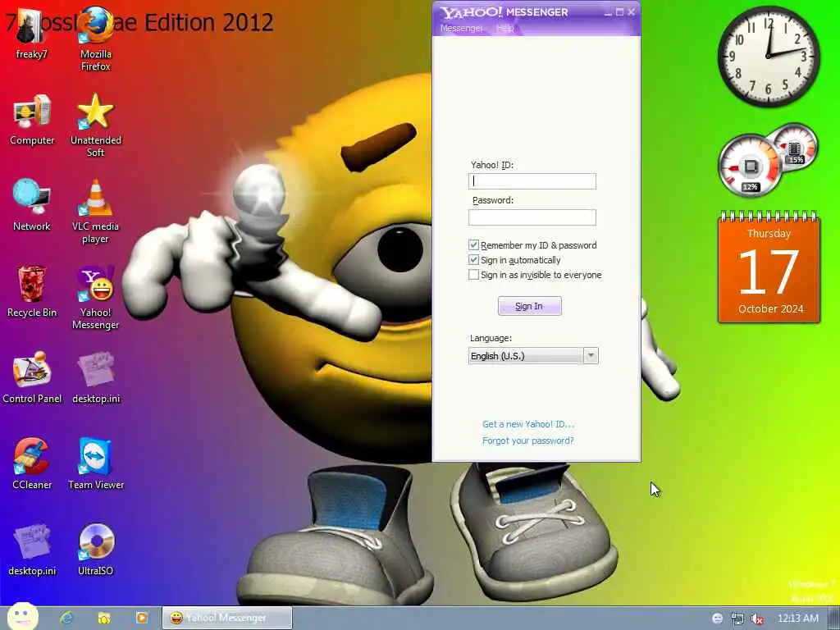Select the Computer desktop icon

pyautogui.click(x=32, y=120)
